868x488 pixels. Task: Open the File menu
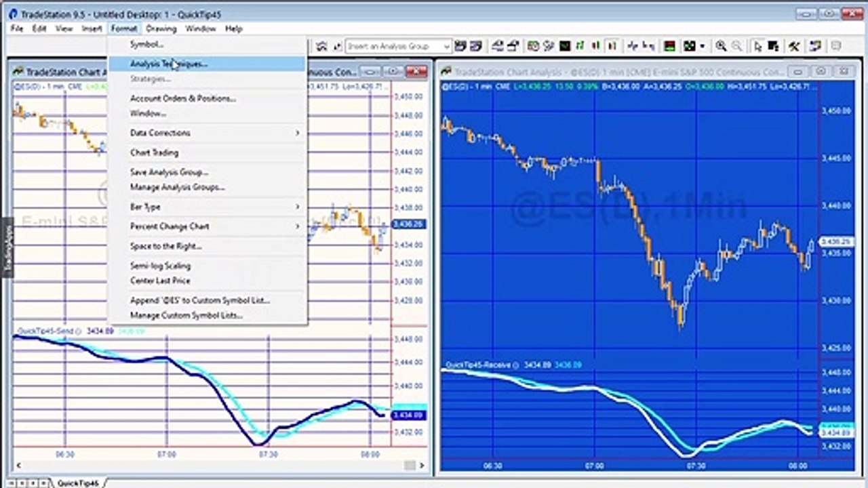(x=17, y=28)
